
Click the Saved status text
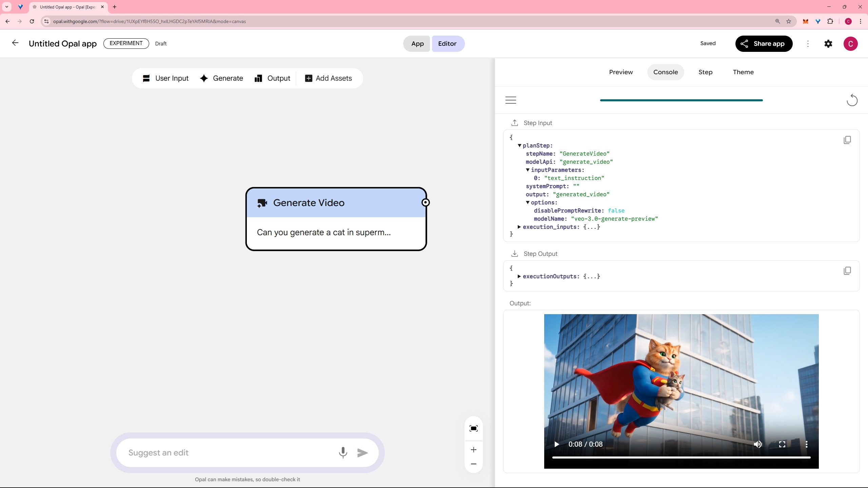coord(708,43)
